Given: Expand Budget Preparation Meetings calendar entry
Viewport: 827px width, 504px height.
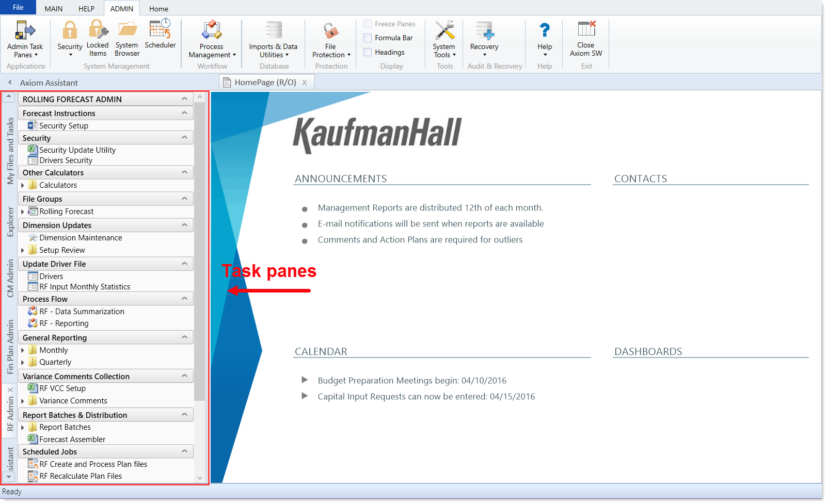Looking at the screenshot, I should click(x=305, y=380).
